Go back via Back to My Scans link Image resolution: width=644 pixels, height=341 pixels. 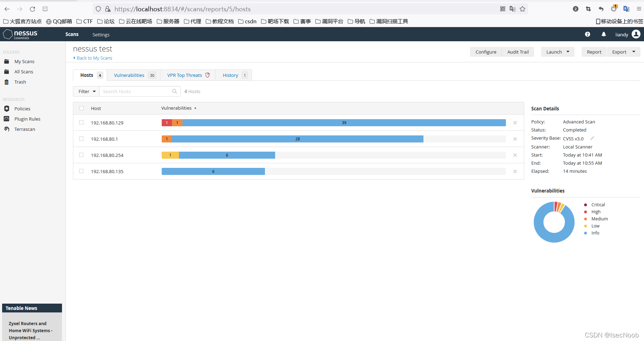(x=93, y=58)
